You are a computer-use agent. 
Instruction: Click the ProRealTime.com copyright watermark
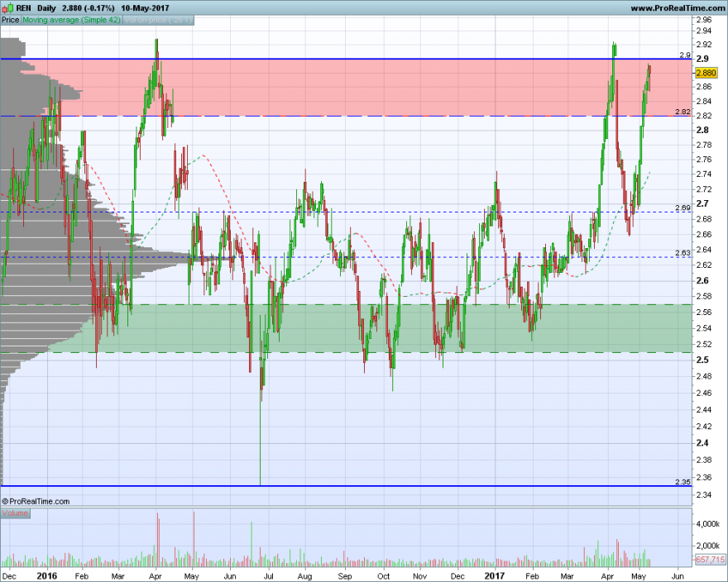(x=36, y=501)
